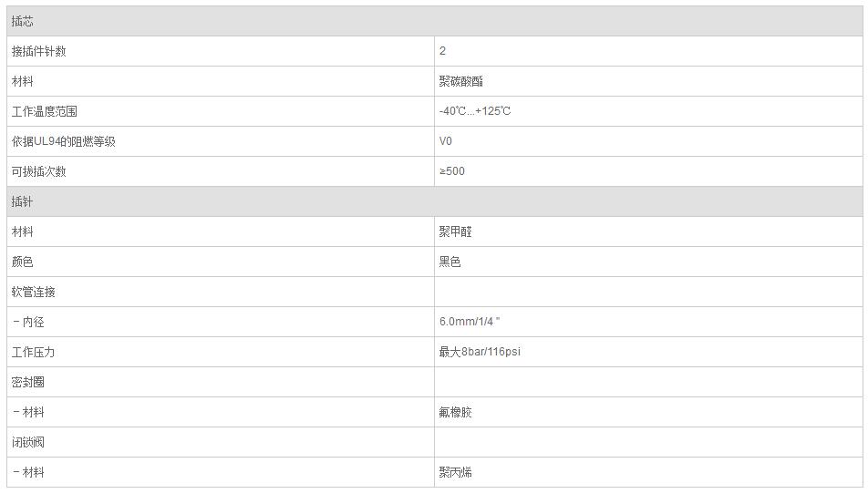Image resolution: width=868 pixels, height=504 pixels.
Task: Click the 黑色 color value
Action: click(x=449, y=262)
